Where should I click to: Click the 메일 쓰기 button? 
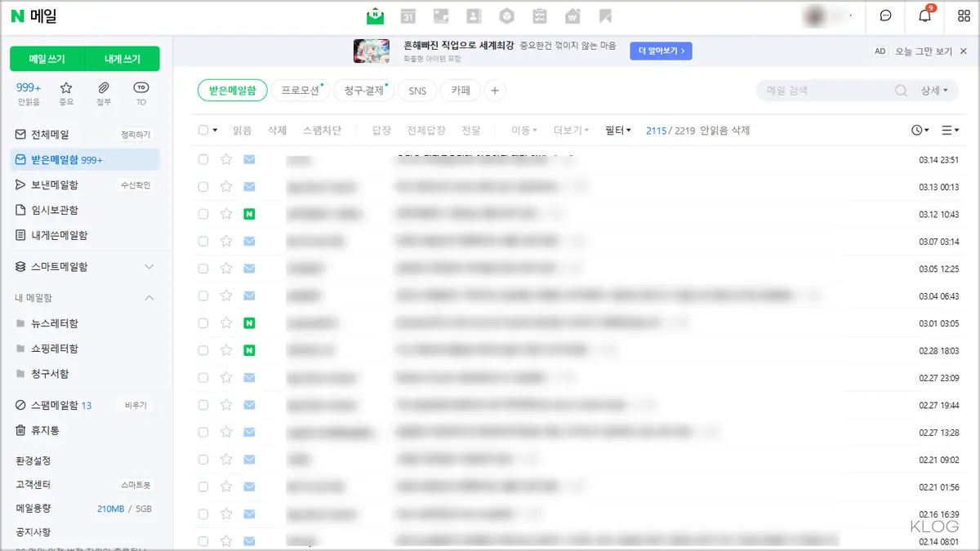pyautogui.click(x=47, y=59)
